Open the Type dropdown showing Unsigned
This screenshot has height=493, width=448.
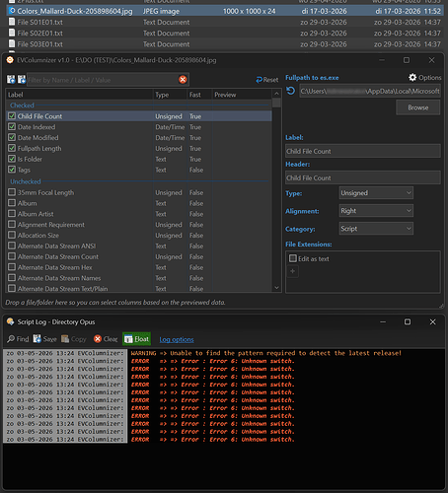tap(376, 193)
